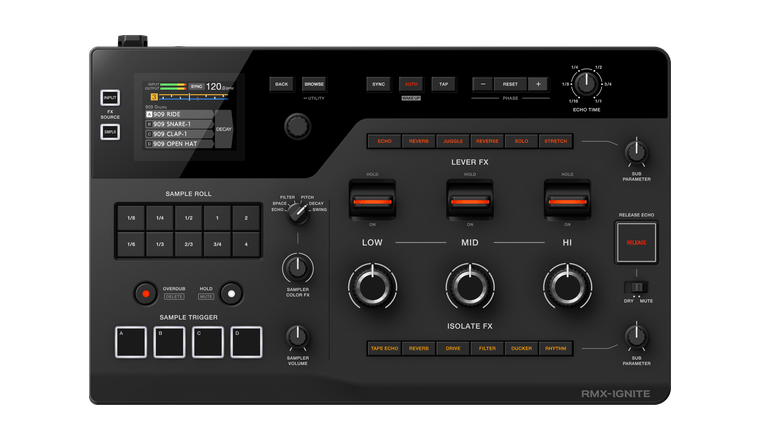760x440 pixels.
Task: Select the DUCKER isolate FX
Action: 521,348
